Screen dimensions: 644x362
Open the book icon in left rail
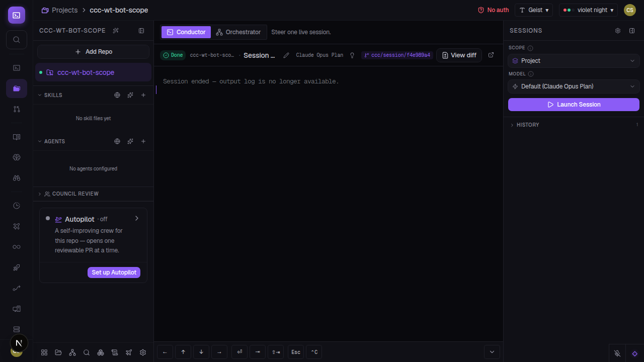coord(17,137)
